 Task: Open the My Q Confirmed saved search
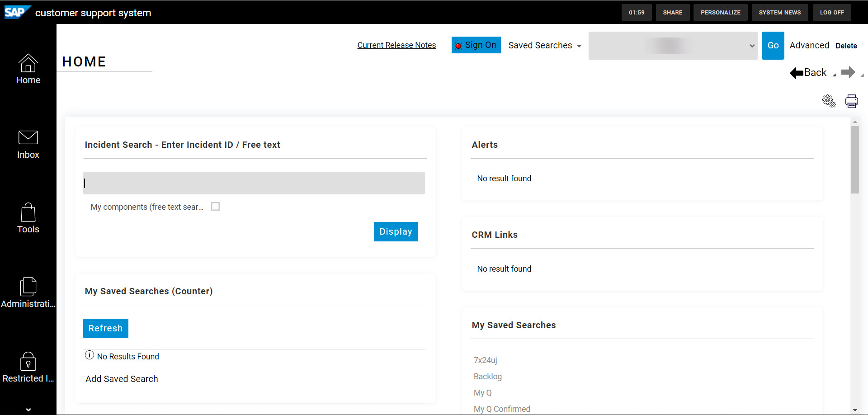[502, 409]
